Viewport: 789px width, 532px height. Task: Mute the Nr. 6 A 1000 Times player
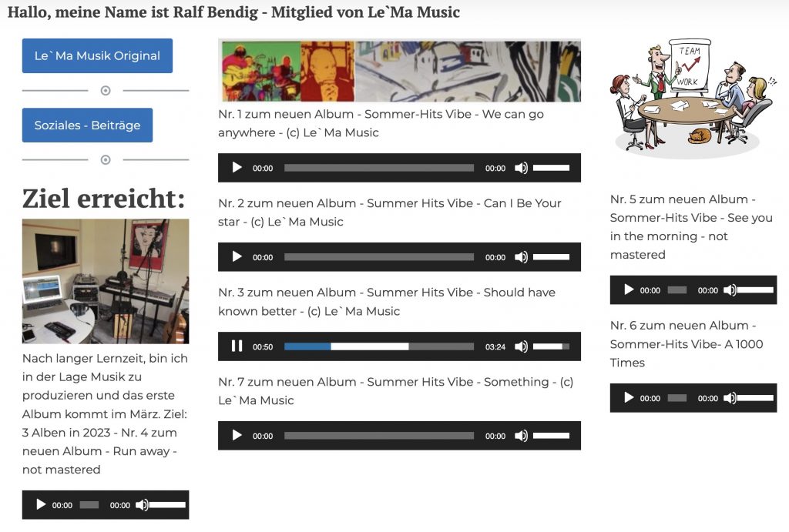pyautogui.click(x=730, y=398)
